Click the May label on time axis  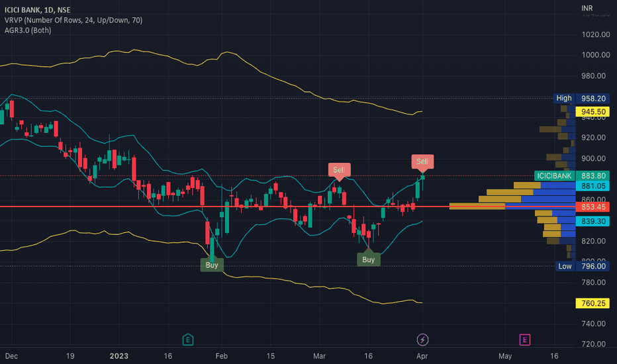(505, 356)
